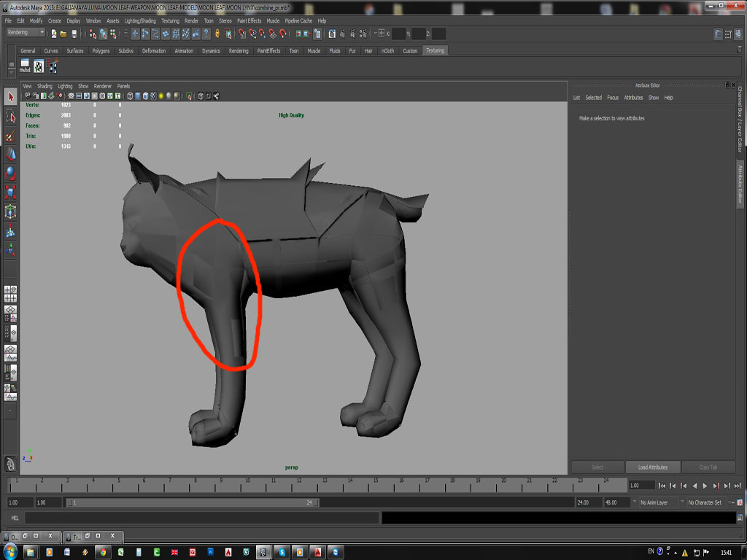Viewport: 747px width, 560px height.
Task: Switch to the Polygons shelf tab
Action: [101, 50]
